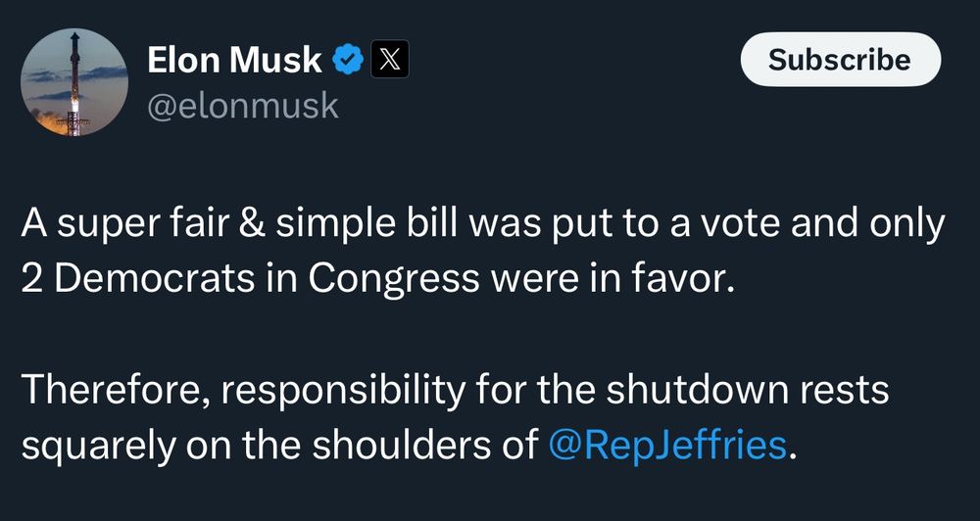This screenshot has width=980, height=521.
Task: Click the Subscribe button
Action: click(x=840, y=60)
